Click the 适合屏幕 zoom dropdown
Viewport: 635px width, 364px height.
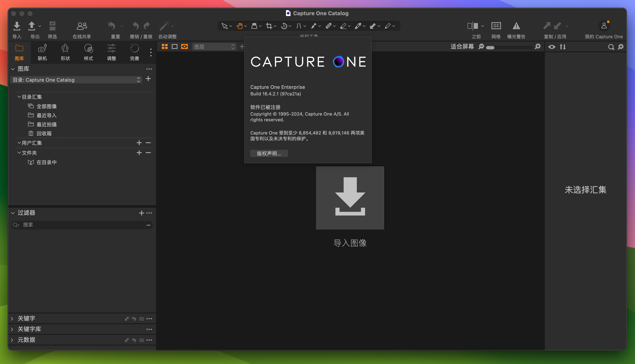[x=461, y=47]
